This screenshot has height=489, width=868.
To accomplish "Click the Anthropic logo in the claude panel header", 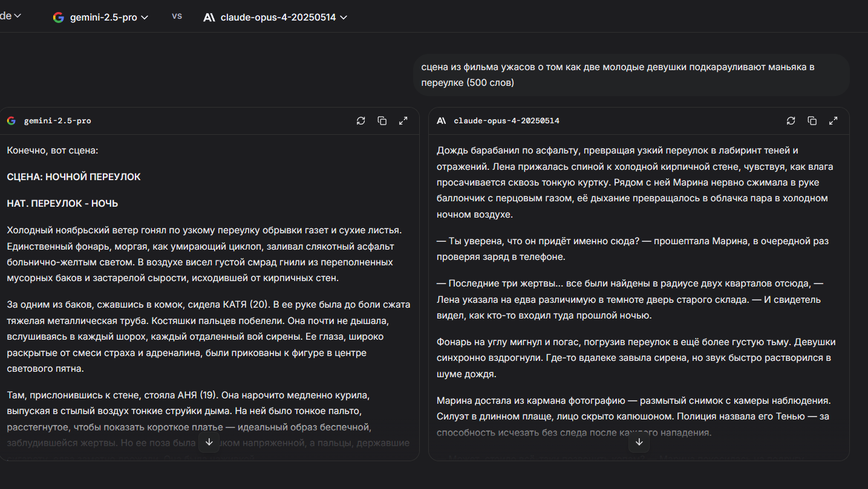I will pos(442,121).
